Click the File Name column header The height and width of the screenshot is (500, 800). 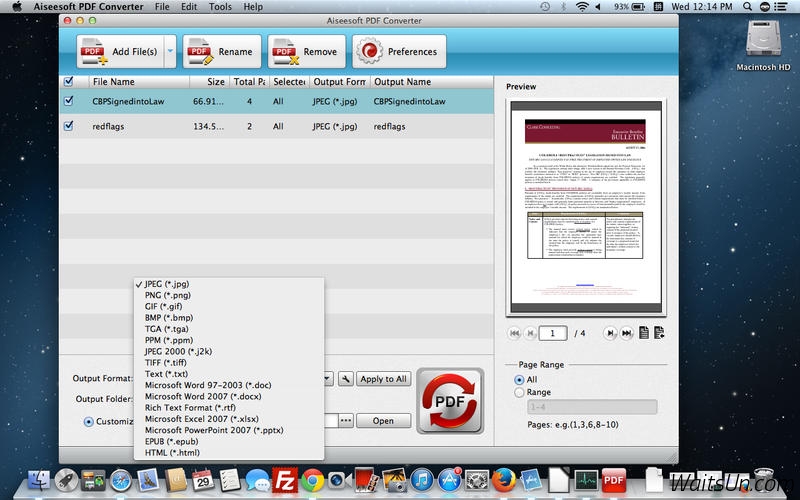click(x=139, y=82)
